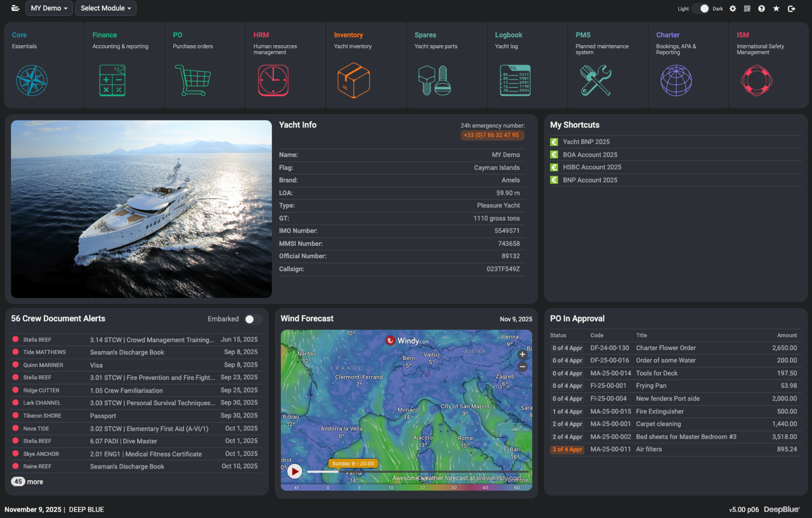Open Inventory via the box icon
This screenshot has width=812, height=518.
click(x=353, y=81)
